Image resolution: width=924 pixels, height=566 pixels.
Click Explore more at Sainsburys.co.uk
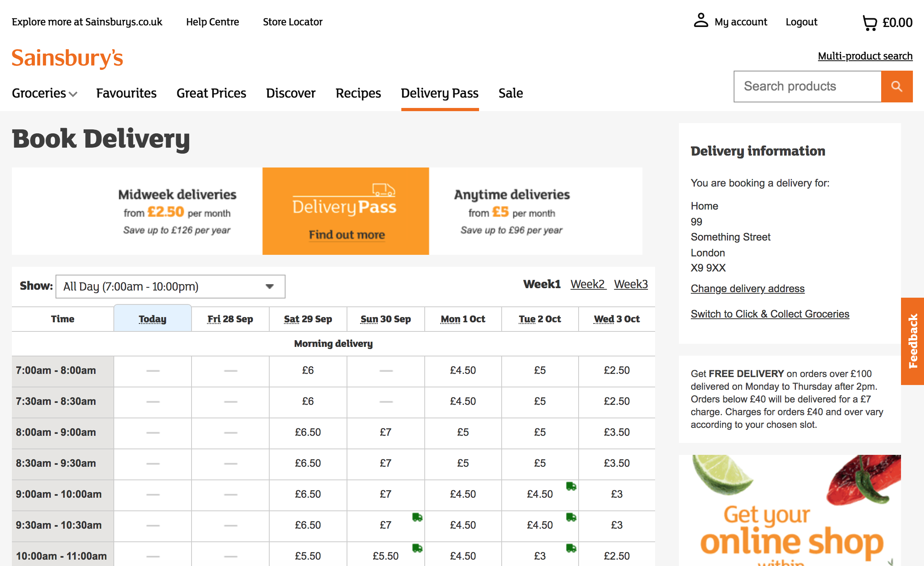pyautogui.click(x=87, y=22)
